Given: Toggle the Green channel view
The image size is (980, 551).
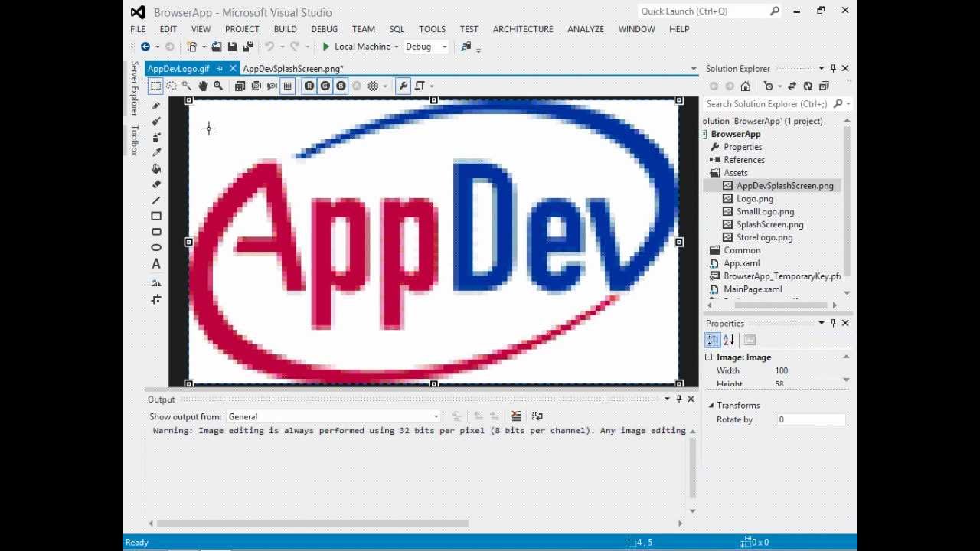Looking at the screenshot, I should tap(325, 86).
